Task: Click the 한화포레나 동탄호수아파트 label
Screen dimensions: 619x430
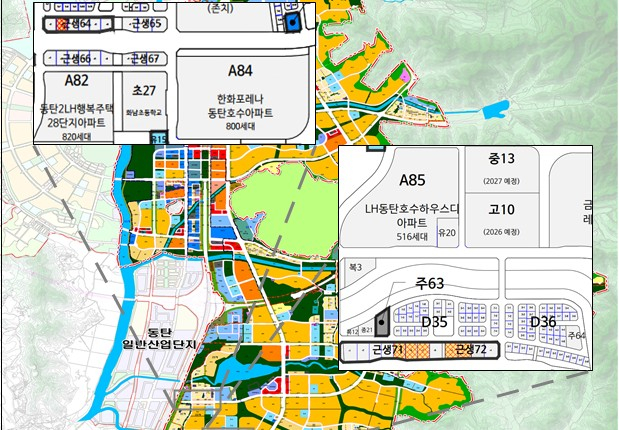Action: point(240,106)
